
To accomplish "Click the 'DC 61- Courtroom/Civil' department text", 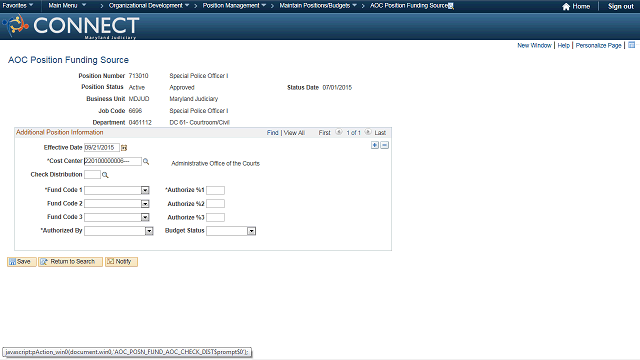I will [200, 122].
